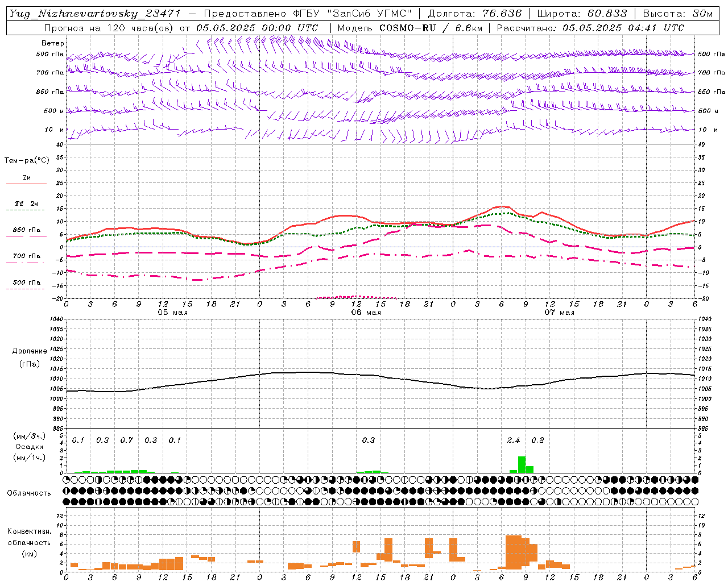The image size is (728, 582).
Task: Select the Долгота: 76.636 header field
Action: click(x=475, y=14)
